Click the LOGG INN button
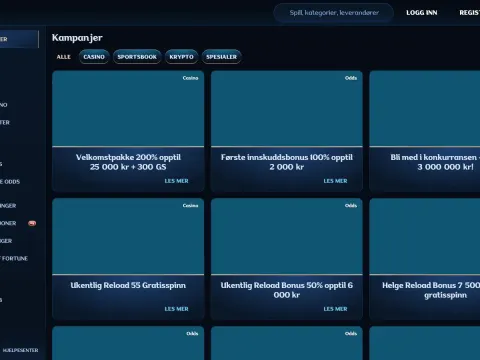 [422, 13]
